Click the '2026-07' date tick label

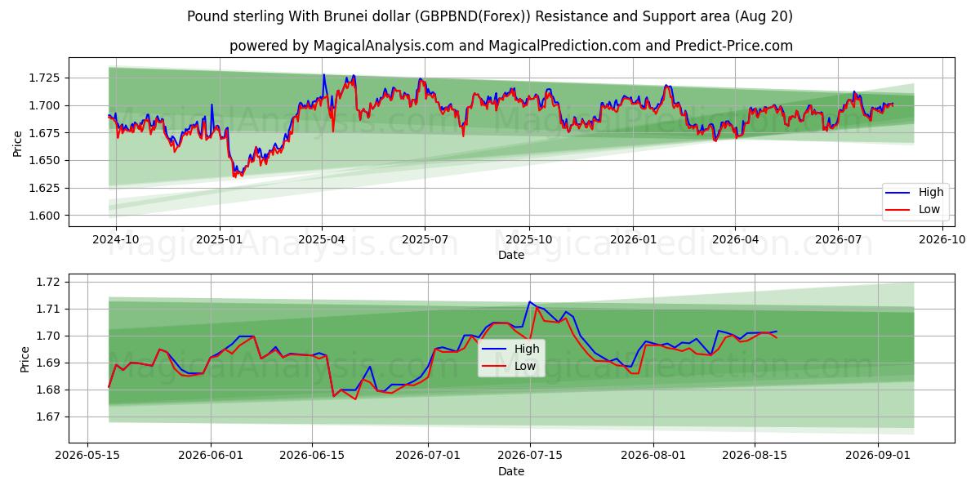click(837, 239)
